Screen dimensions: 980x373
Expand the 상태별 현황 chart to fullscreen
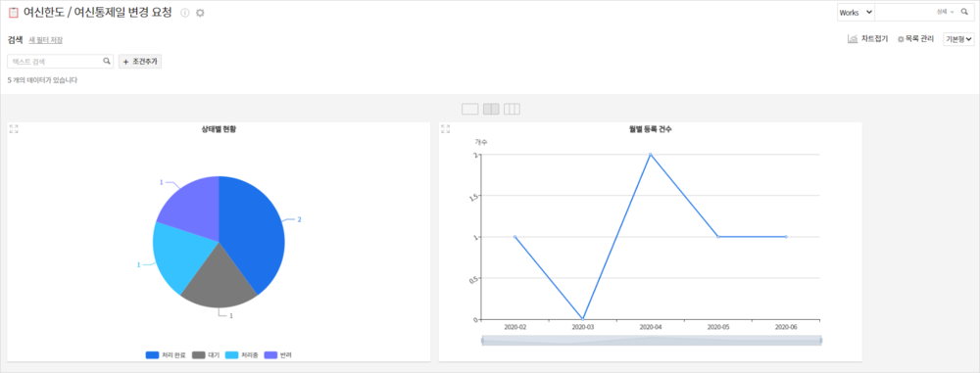point(13,128)
